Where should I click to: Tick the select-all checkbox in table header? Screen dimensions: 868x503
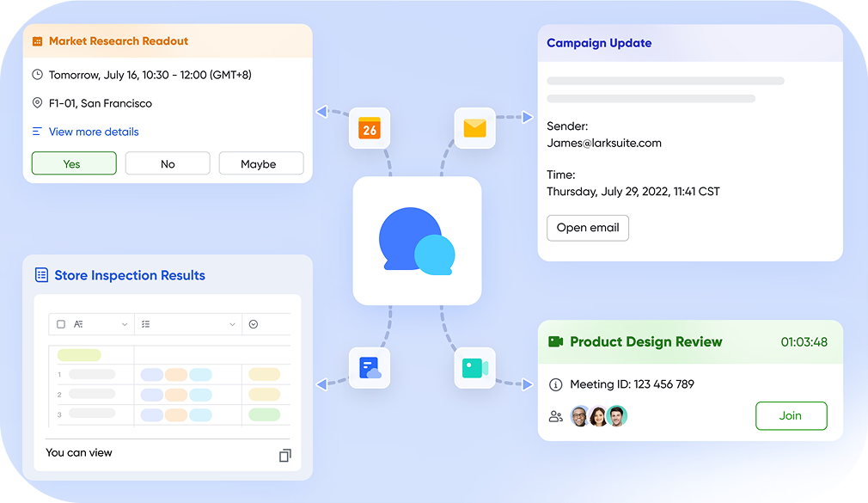[61, 324]
